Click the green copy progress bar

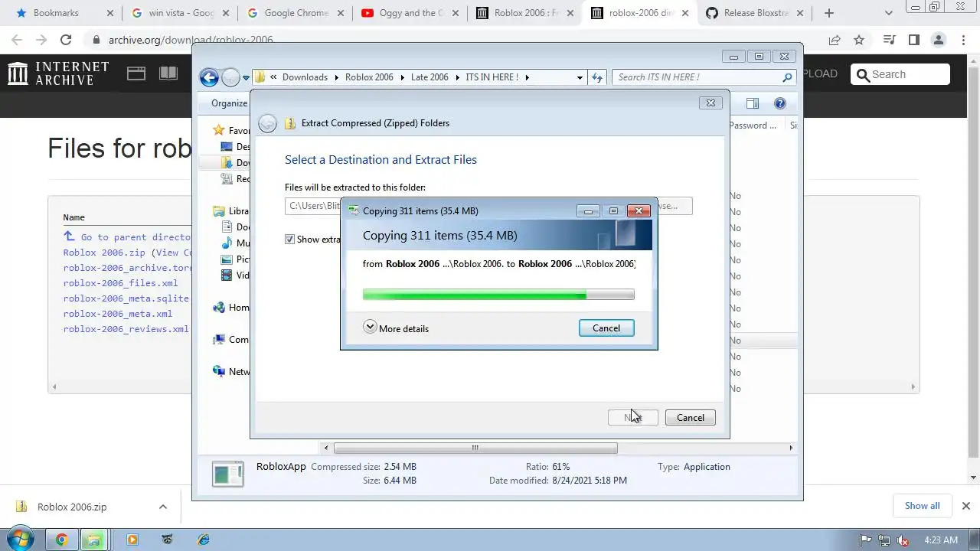click(x=498, y=295)
